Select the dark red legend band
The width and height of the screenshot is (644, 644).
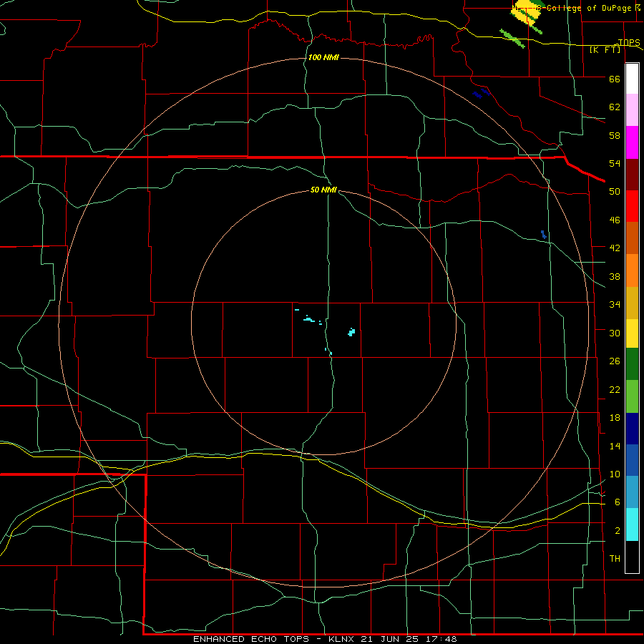pyautogui.click(x=632, y=175)
